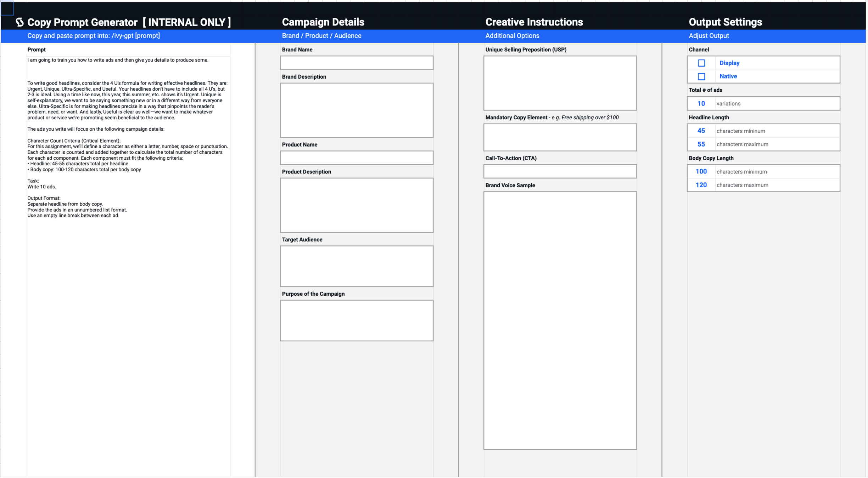Select the total ads variations value 10

click(701, 104)
